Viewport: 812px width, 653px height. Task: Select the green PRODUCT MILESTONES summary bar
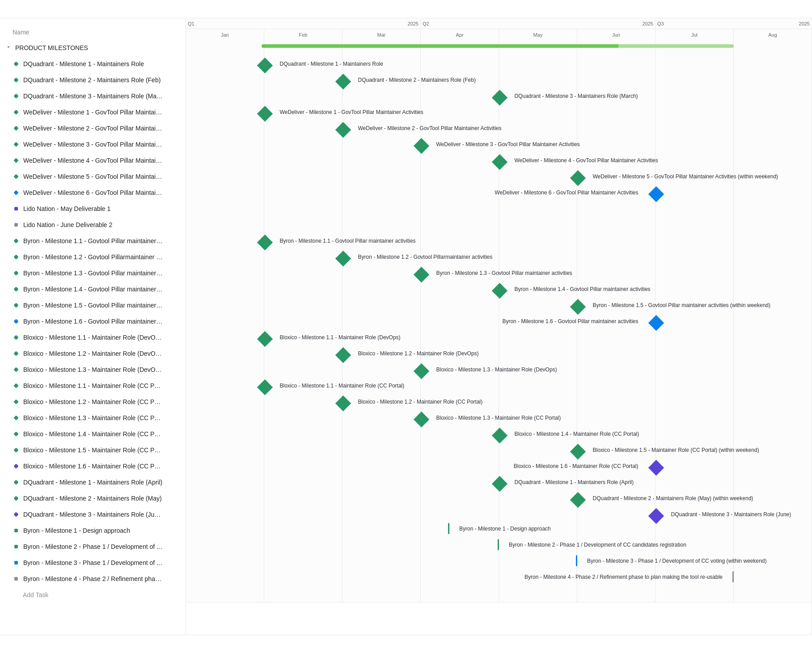pos(447,46)
